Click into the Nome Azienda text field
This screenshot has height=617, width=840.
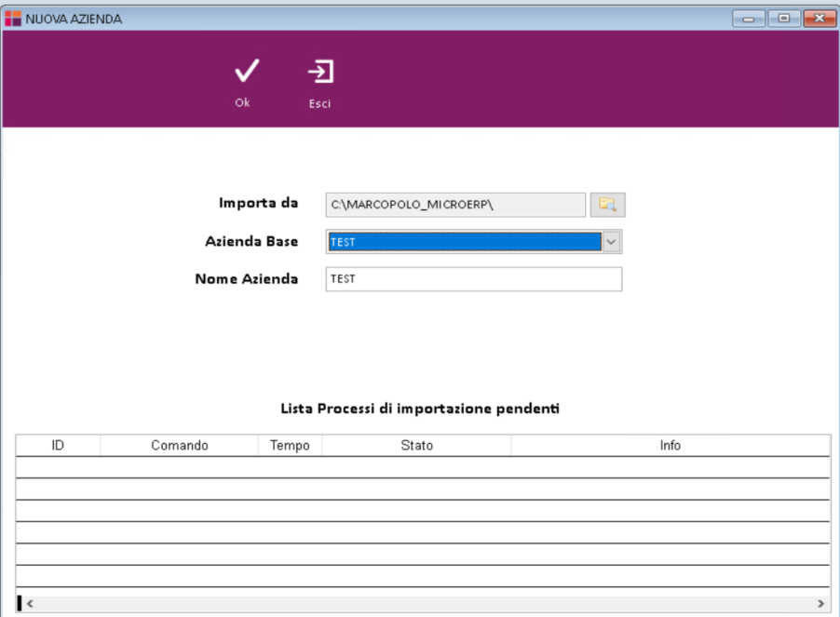473,279
